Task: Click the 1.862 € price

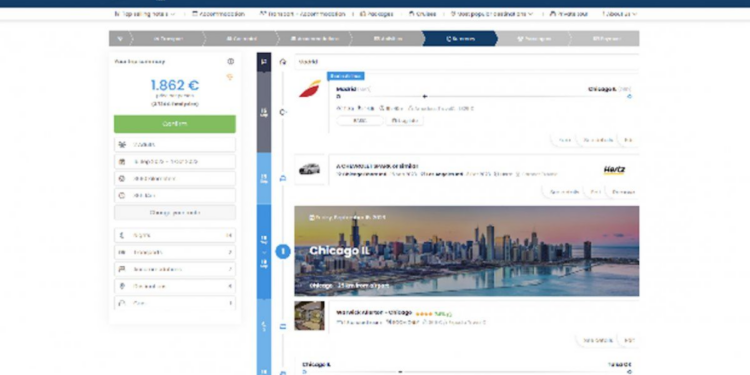Action: 175,85
